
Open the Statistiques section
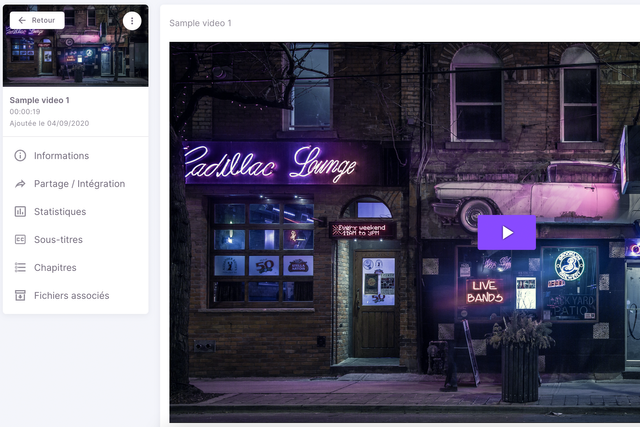[76, 211]
